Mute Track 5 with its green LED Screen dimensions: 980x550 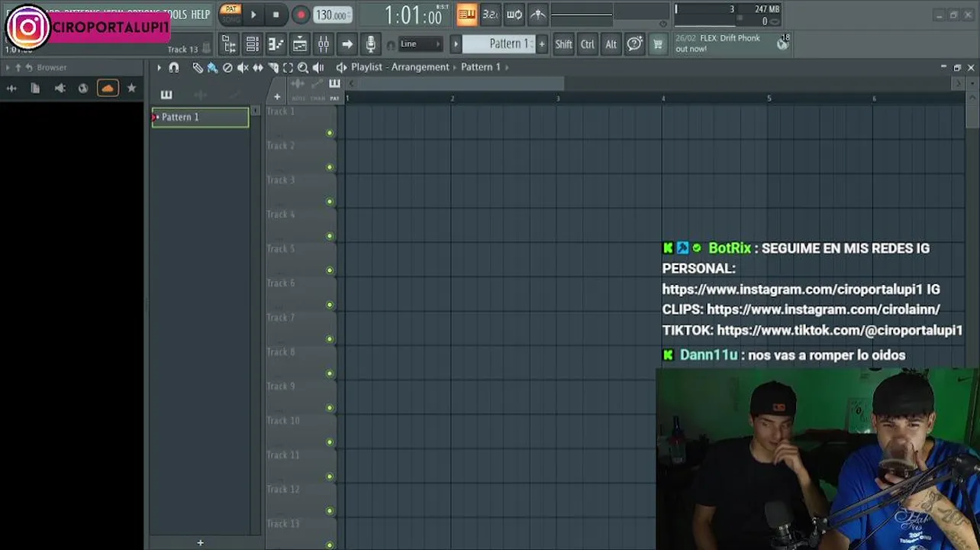tap(330, 270)
